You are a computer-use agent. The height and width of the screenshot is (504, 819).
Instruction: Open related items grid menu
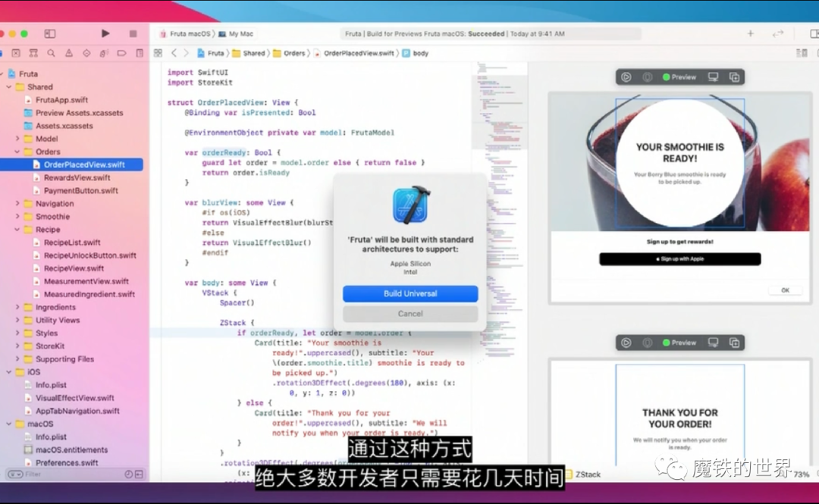[158, 53]
